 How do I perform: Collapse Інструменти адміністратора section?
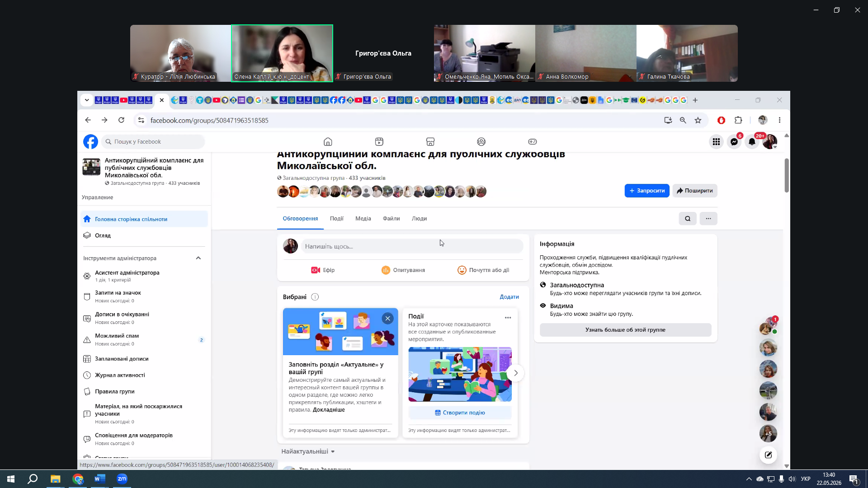pyautogui.click(x=198, y=258)
